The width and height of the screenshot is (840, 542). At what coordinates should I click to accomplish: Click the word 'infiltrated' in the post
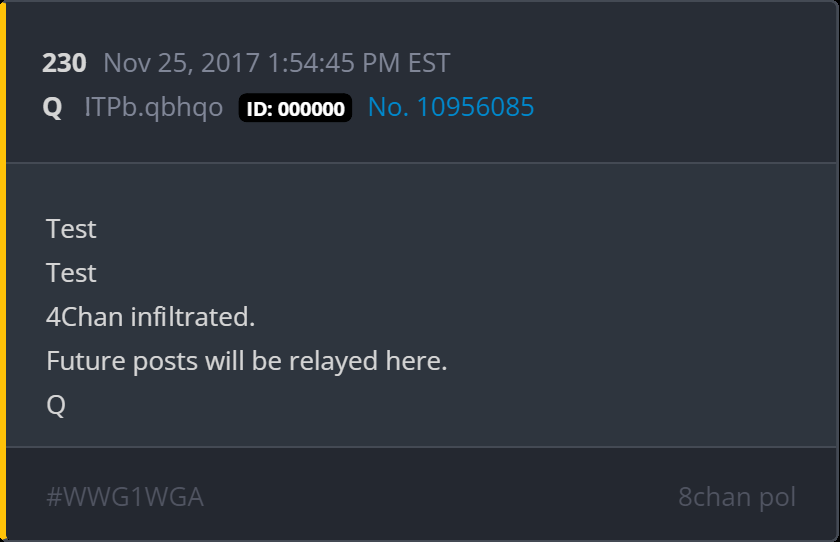(x=190, y=317)
